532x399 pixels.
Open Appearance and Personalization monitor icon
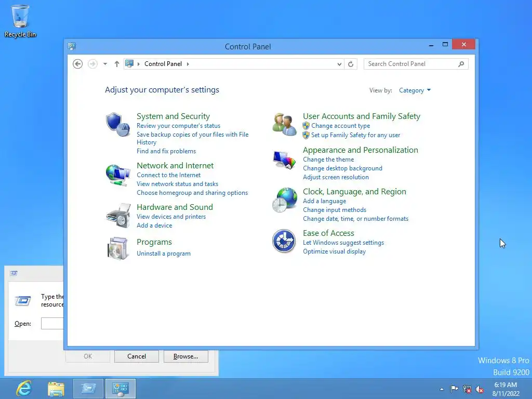pos(284,160)
